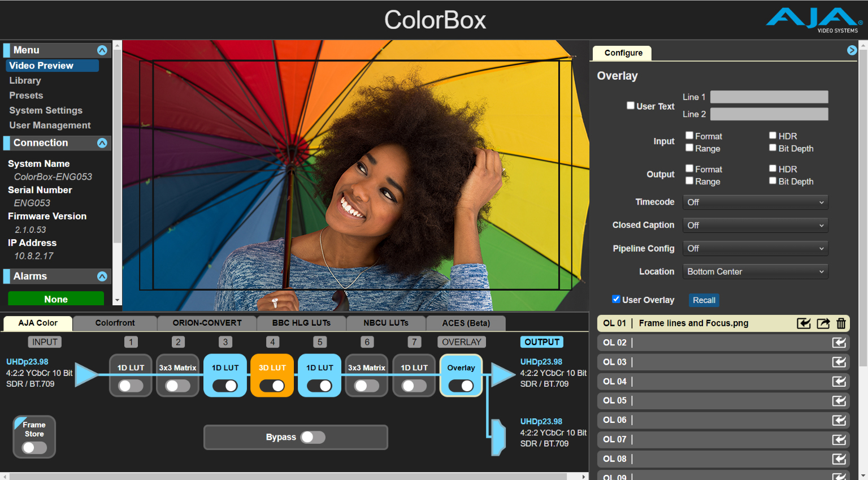Import an overlay into the OL 01 slot
Viewport: 868px width, 480px height.
click(805, 323)
